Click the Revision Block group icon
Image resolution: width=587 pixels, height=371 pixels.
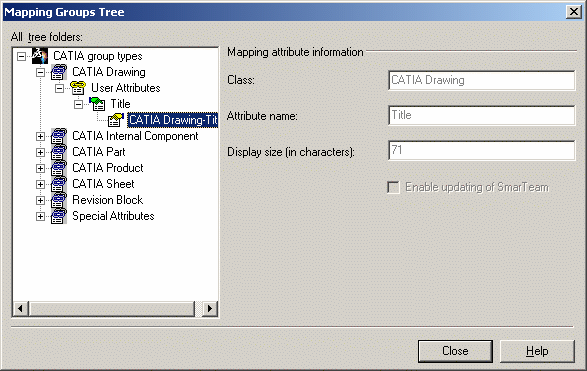click(x=59, y=200)
